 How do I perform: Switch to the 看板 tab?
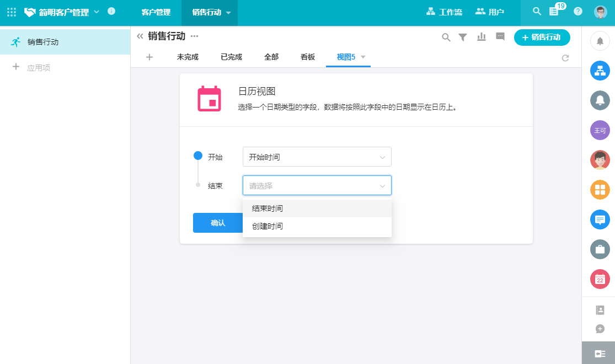click(308, 57)
